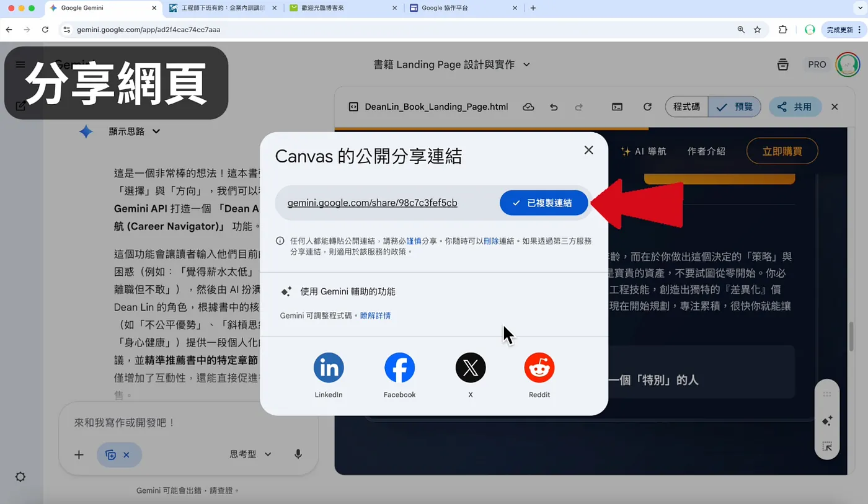Select the gemini.google.com/share link text
The height and width of the screenshot is (504, 868).
coord(373,203)
